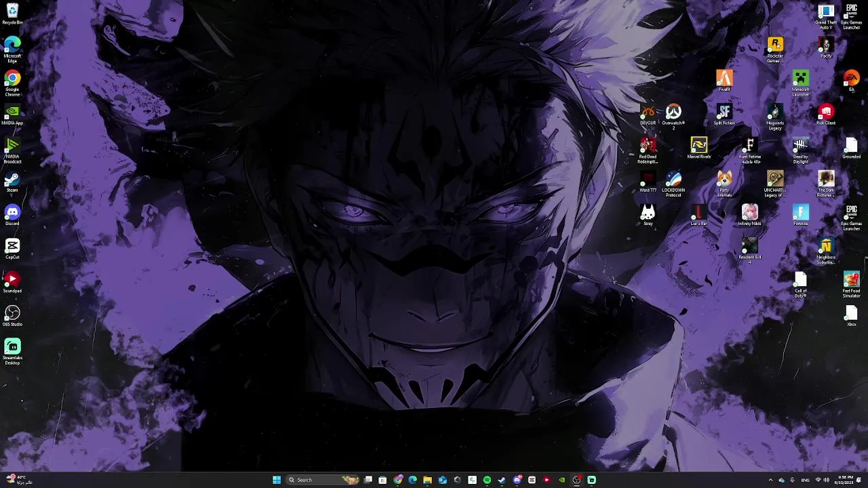Viewport: 868px width, 488px height.
Task: Open Spotify from the taskbar
Action: point(487,480)
